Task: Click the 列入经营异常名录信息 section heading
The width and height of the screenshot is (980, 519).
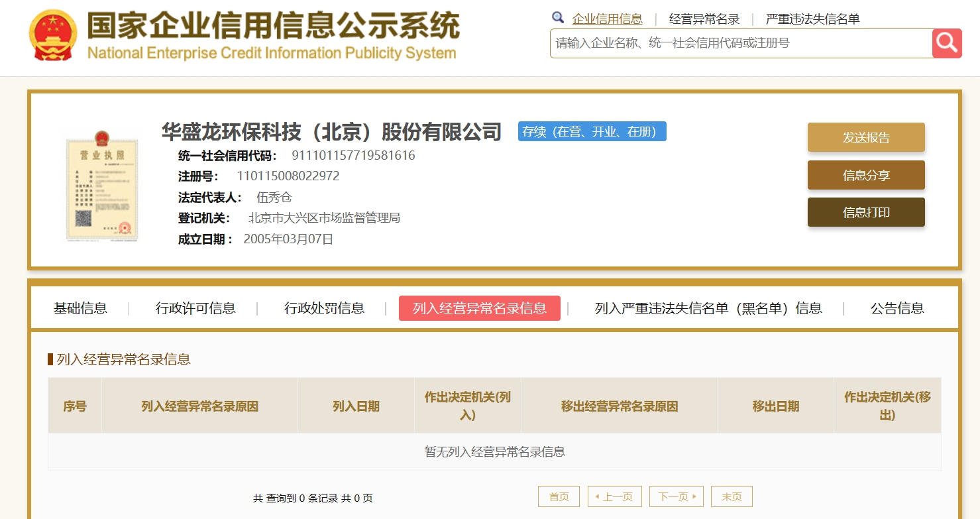Action: [x=124, y=359]
